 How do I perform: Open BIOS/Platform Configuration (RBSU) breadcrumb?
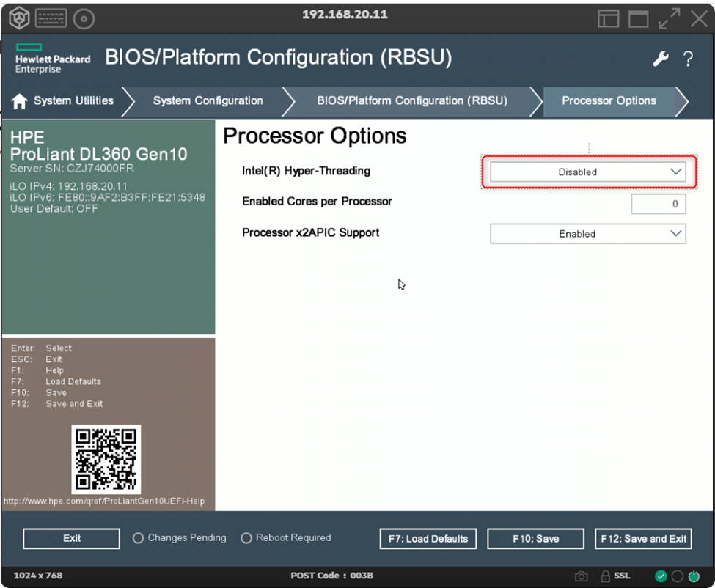[x=411, y=101]
